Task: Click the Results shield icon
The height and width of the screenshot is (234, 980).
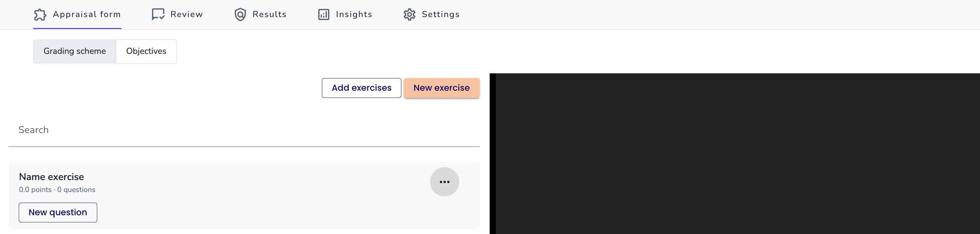Action: [240, 14]
